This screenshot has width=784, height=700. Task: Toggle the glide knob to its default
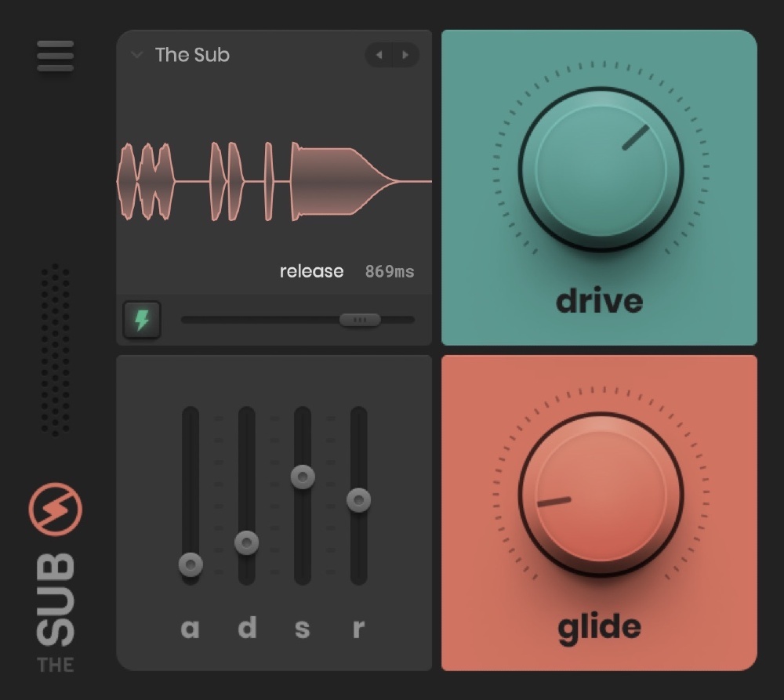pos(600,494)
